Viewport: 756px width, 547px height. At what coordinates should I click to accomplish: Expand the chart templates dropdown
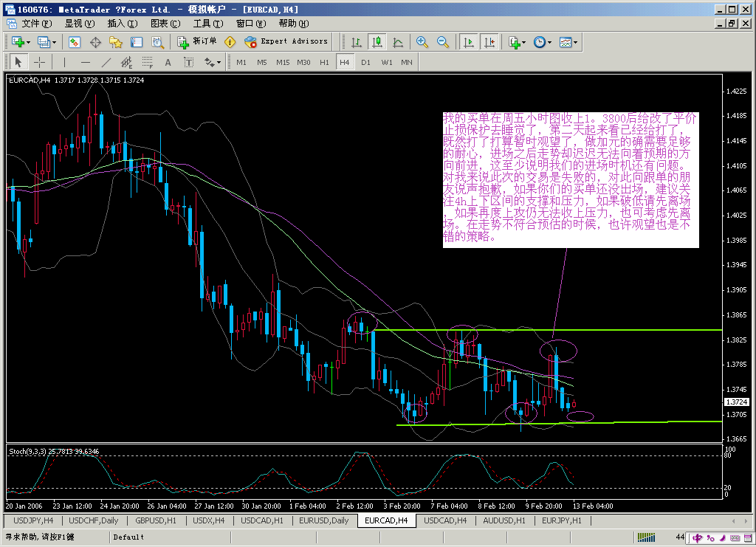pos(574,42)
